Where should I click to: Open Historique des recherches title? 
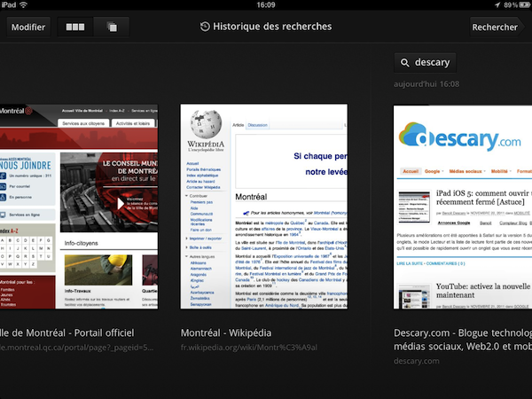272,27
